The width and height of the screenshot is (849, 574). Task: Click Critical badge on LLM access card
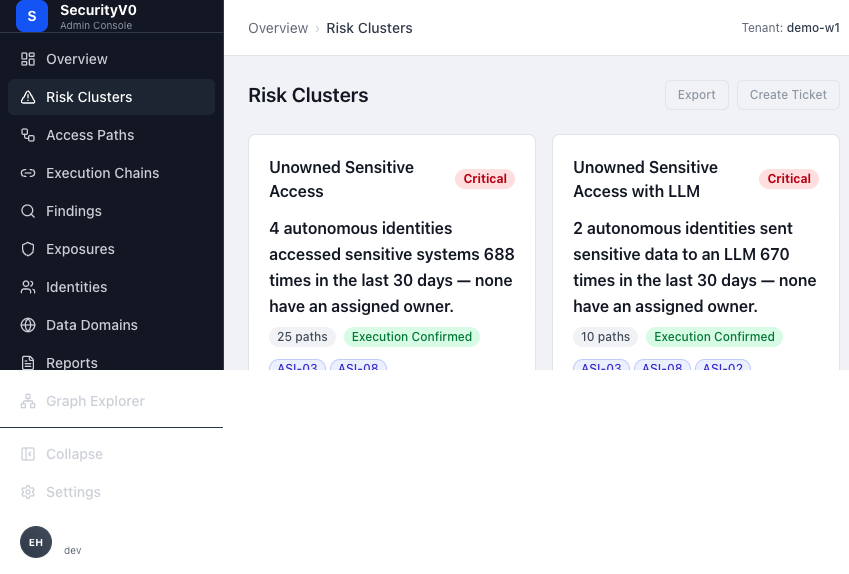coord(789,179)
